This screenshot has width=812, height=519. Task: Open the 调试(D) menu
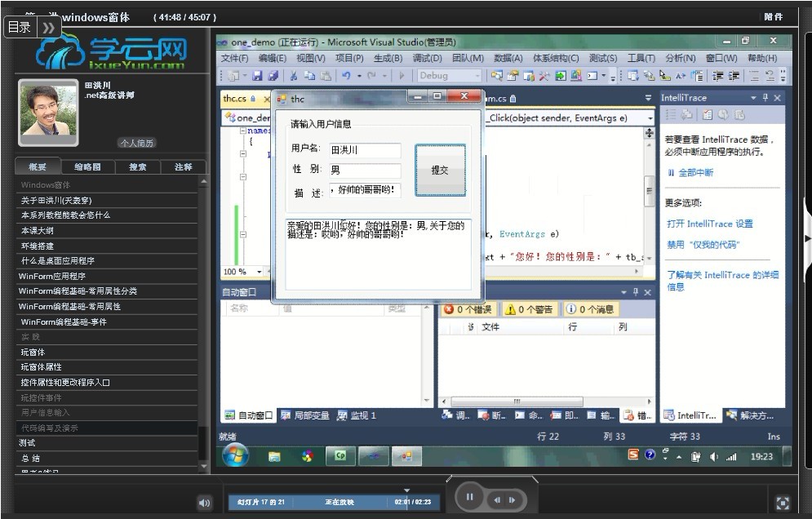click(427, 58)
